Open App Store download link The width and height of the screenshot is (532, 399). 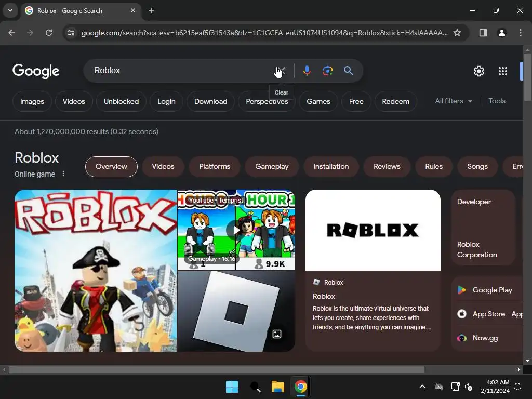[490, 314]
